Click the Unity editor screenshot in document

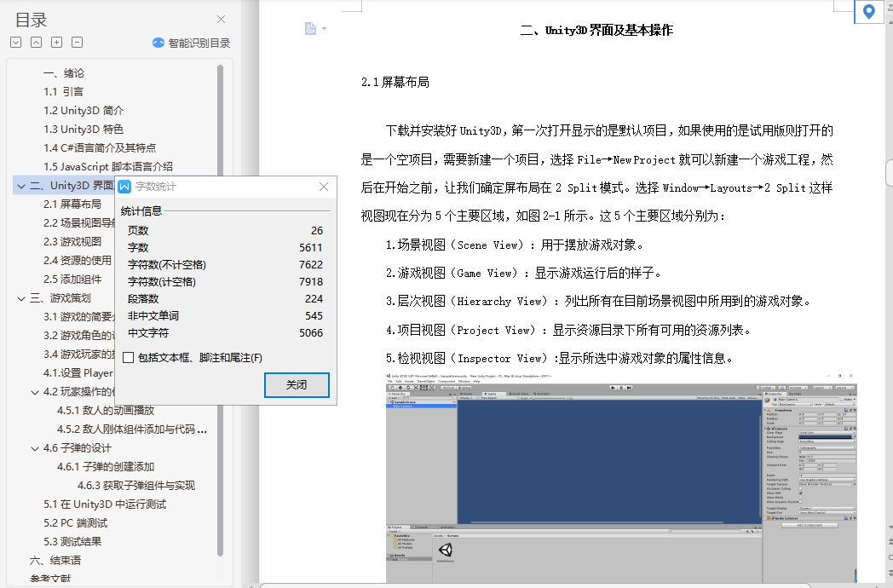[621, 477]
